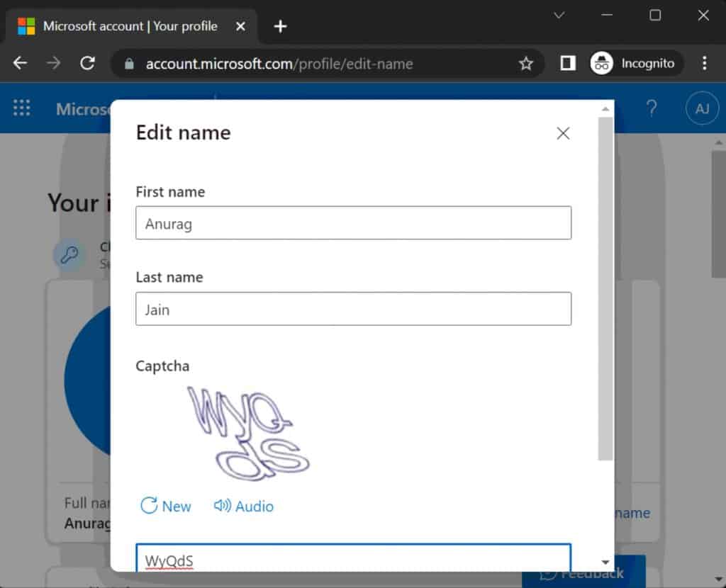Click the address bar URL

coord(279,64)
